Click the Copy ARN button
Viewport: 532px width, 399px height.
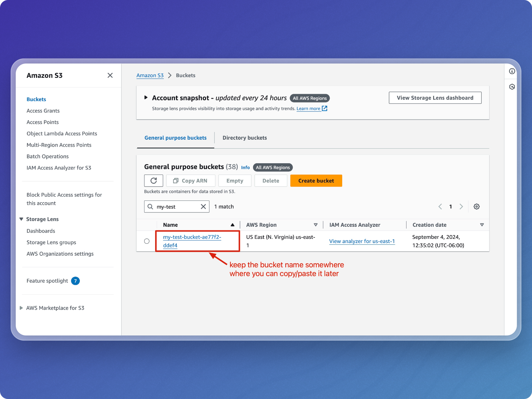pyautogui.click(x=191, y=181)
